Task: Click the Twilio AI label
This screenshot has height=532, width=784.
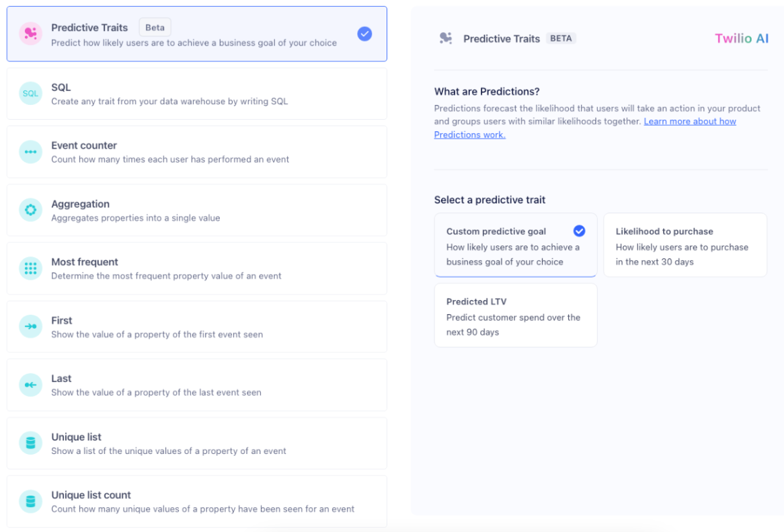Action: coord(741,38)
